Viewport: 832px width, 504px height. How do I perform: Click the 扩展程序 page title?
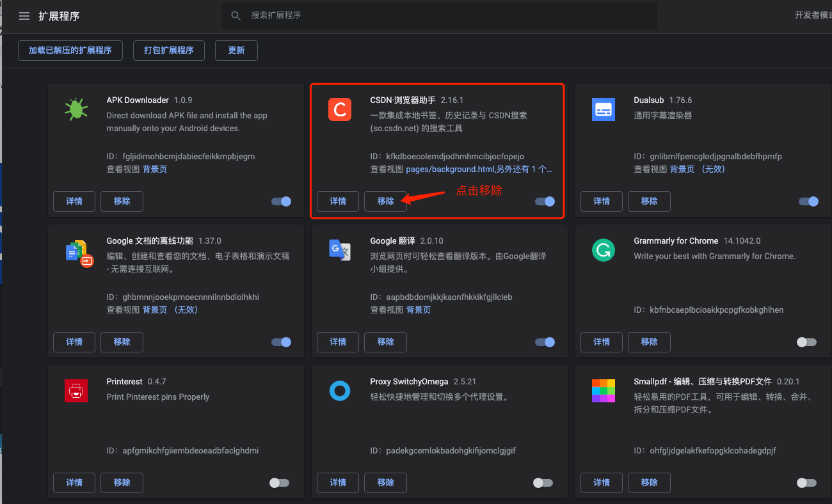(59, 16)
